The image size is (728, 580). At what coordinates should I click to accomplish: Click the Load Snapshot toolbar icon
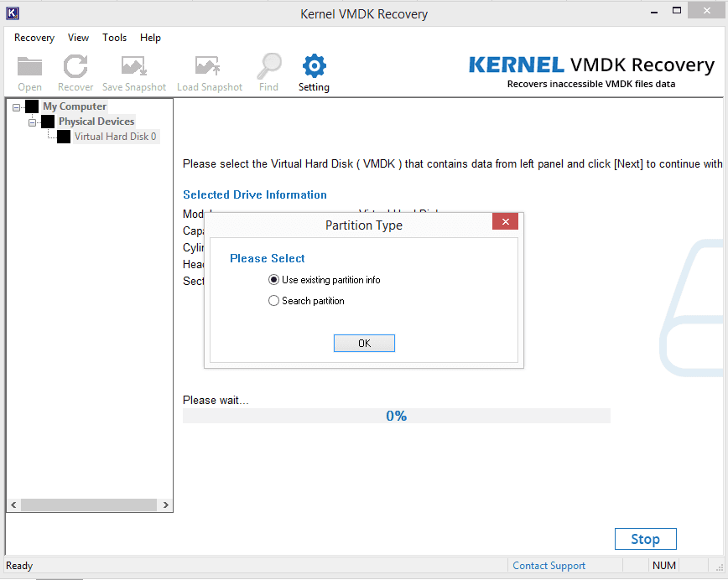click(208, 66)
